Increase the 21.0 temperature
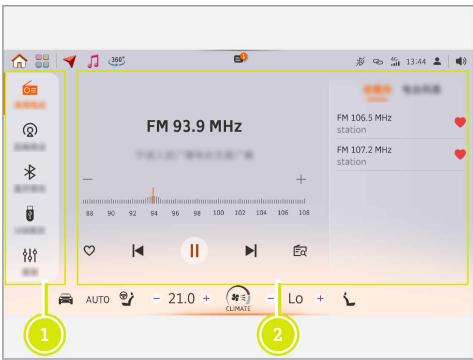Screen dimensions: 473x360 coord(206,298)
